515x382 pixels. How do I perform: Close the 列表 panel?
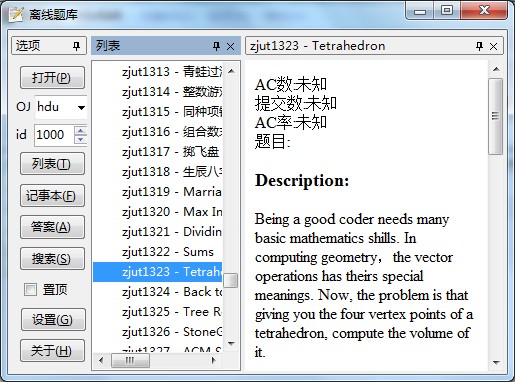point(230,46)
